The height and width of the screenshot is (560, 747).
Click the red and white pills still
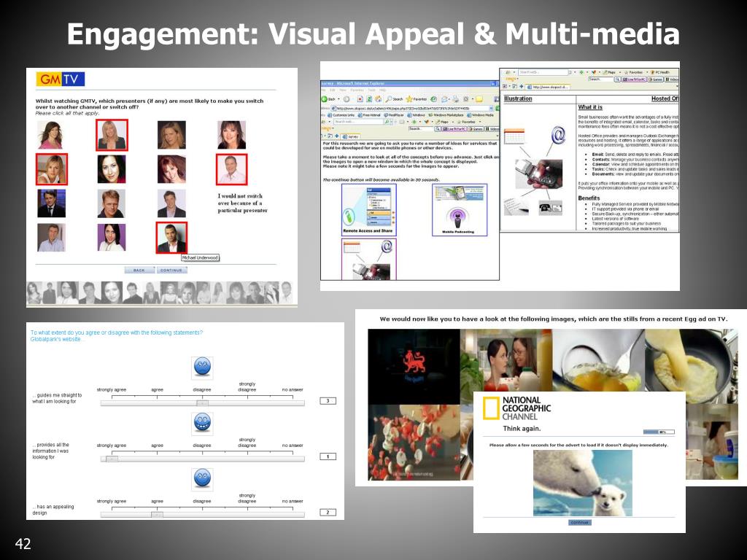(414, 443)
